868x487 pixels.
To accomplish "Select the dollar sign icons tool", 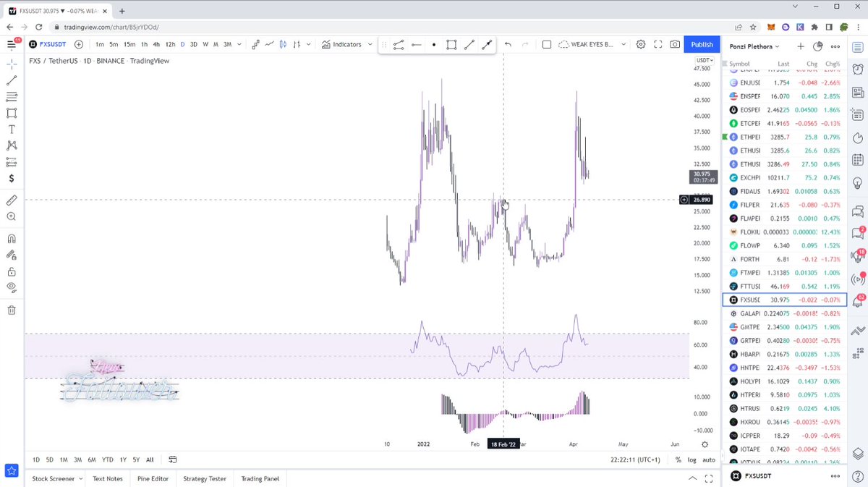I will point(12,178).
